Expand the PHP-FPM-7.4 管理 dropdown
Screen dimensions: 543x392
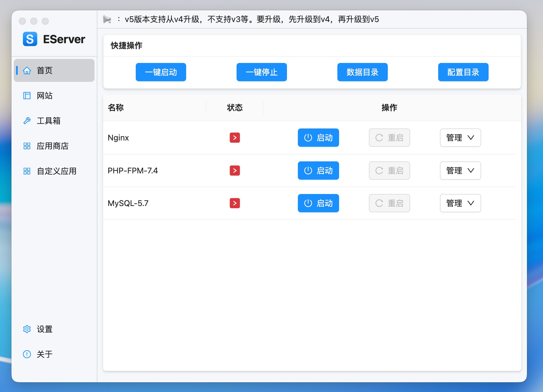[460, 171]
